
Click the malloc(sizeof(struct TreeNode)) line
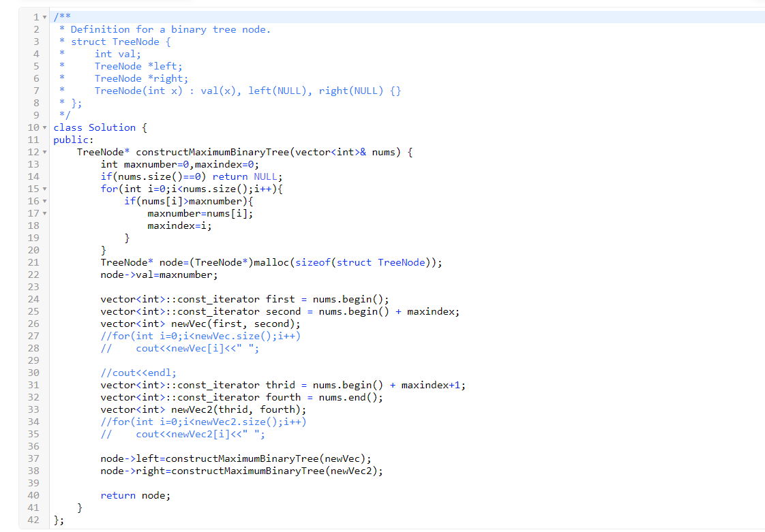point(271,262)
